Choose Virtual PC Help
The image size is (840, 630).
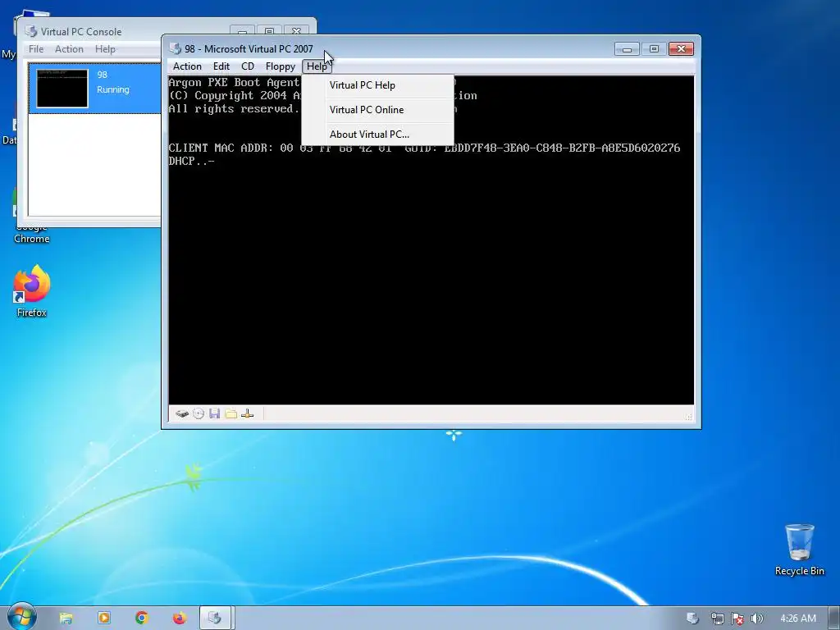378,85
